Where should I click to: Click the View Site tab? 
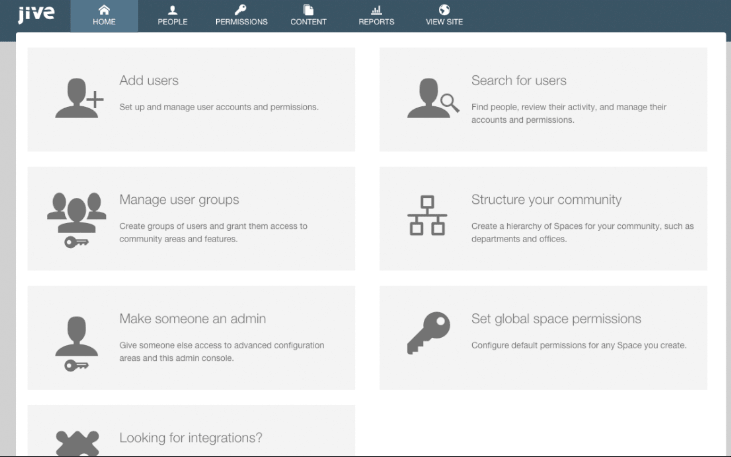(444, 16)
